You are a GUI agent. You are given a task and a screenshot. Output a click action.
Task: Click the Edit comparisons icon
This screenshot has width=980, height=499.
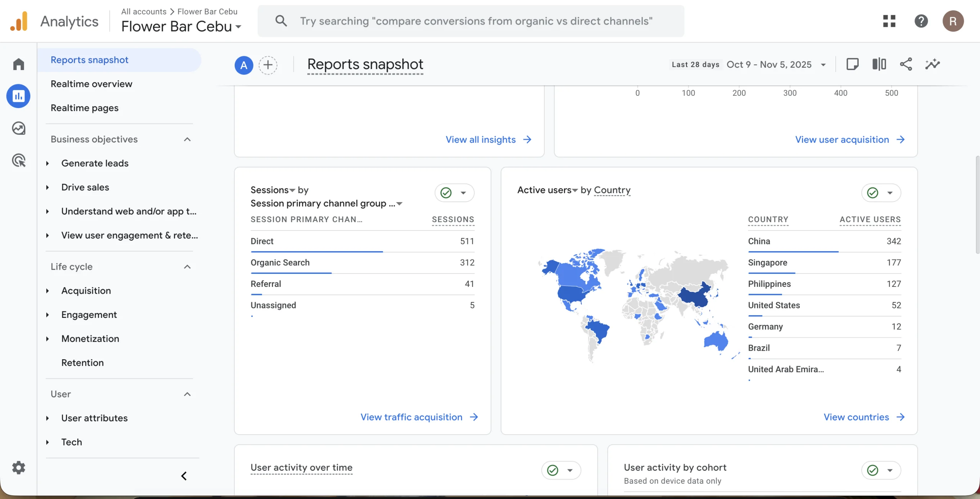[x=879, y=64]
